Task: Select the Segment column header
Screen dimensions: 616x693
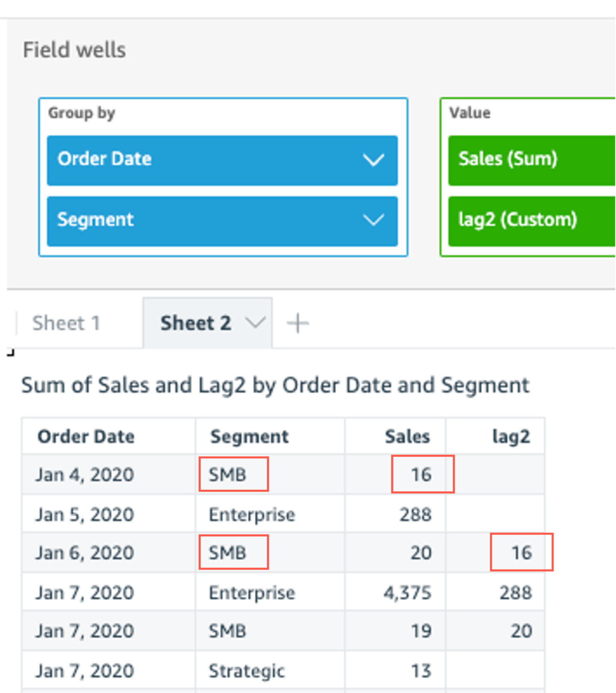Action: coord(249,437)
